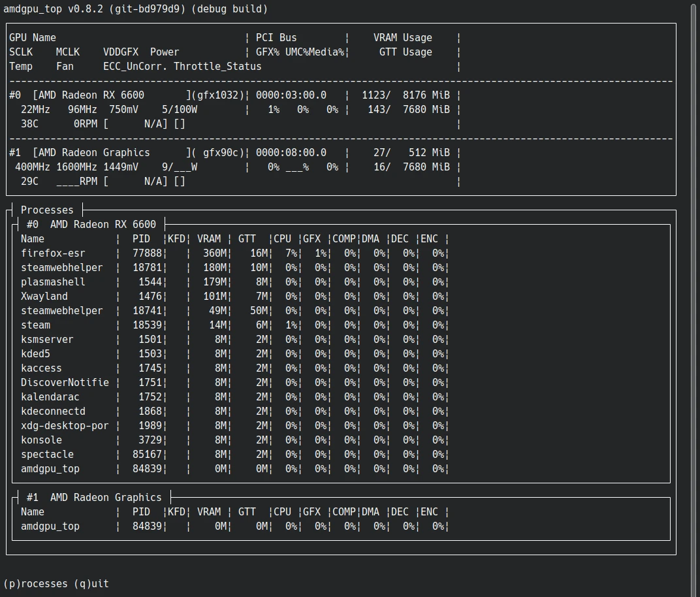
Task: Select PCI bus address 0000:03:00.0
Action: (x=291, y=95)
